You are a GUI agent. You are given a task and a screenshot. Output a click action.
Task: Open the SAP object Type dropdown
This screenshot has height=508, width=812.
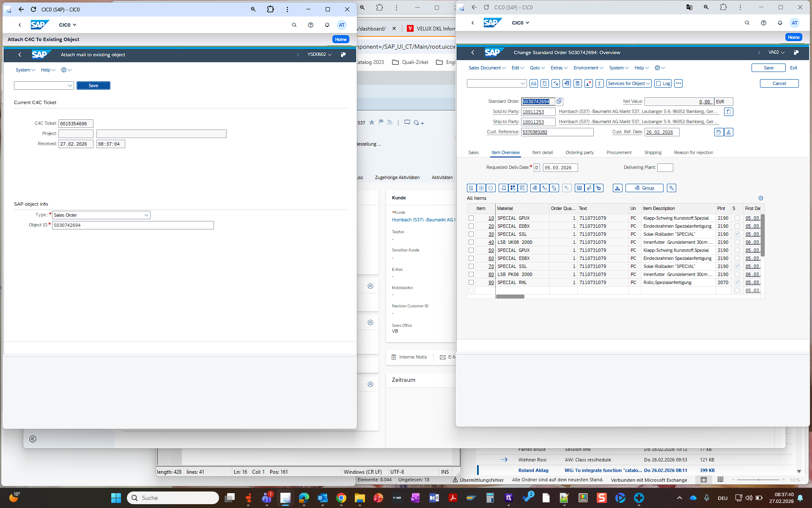pyautogui.click(x=146, y=215)
